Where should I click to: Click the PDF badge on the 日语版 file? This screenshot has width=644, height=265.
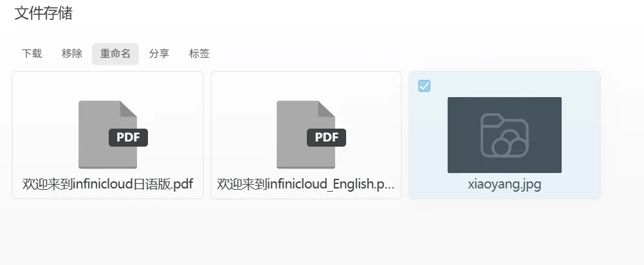point(128,137)
